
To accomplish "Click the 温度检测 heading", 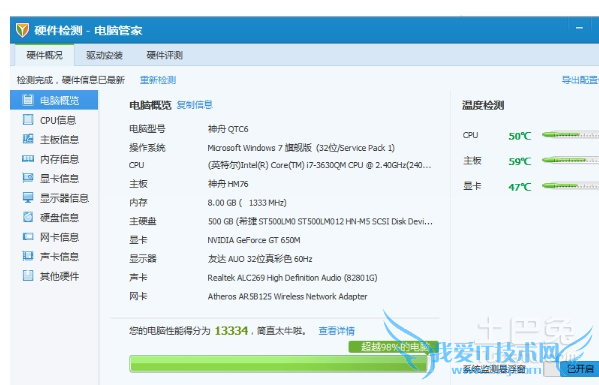I will click(x=483, y=105).
